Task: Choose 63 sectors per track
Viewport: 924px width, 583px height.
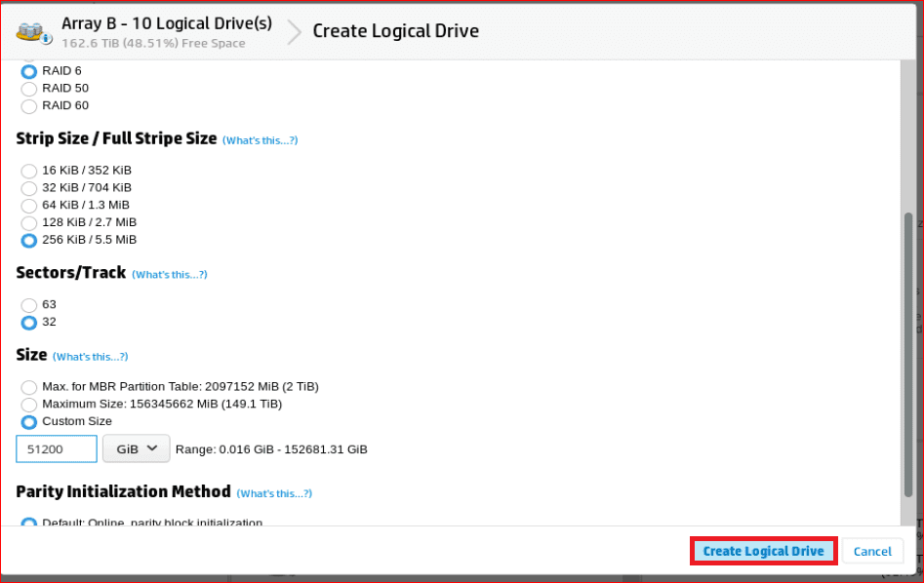Action: [29, 305]
